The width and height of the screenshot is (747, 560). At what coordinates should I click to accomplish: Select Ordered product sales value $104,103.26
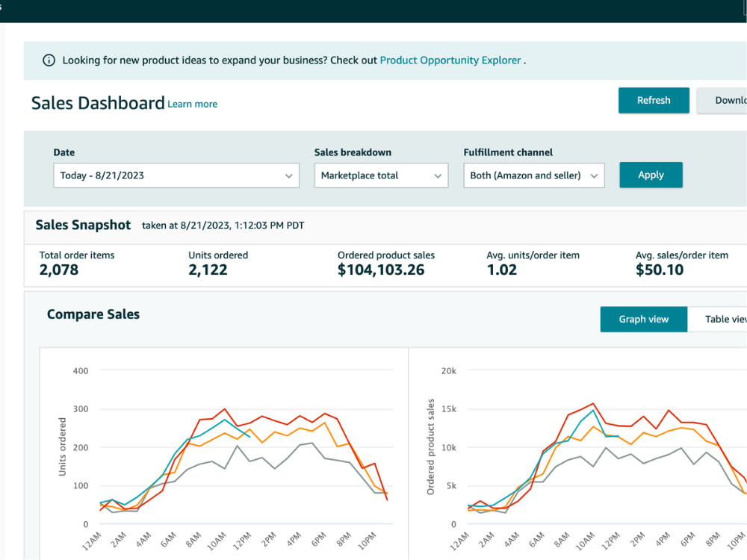click(x=381, y=270)
